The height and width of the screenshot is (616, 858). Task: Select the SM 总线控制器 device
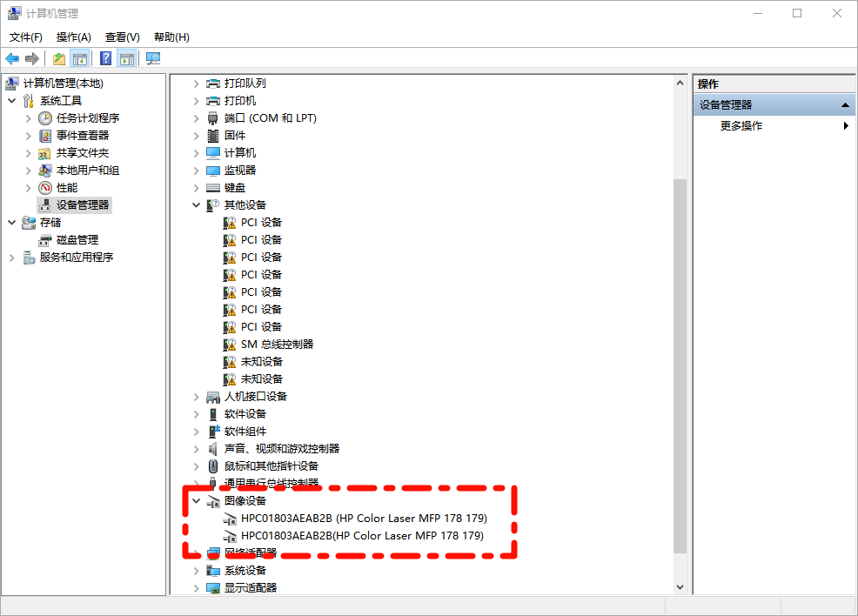pyautogui.click(x=277, y=345)
